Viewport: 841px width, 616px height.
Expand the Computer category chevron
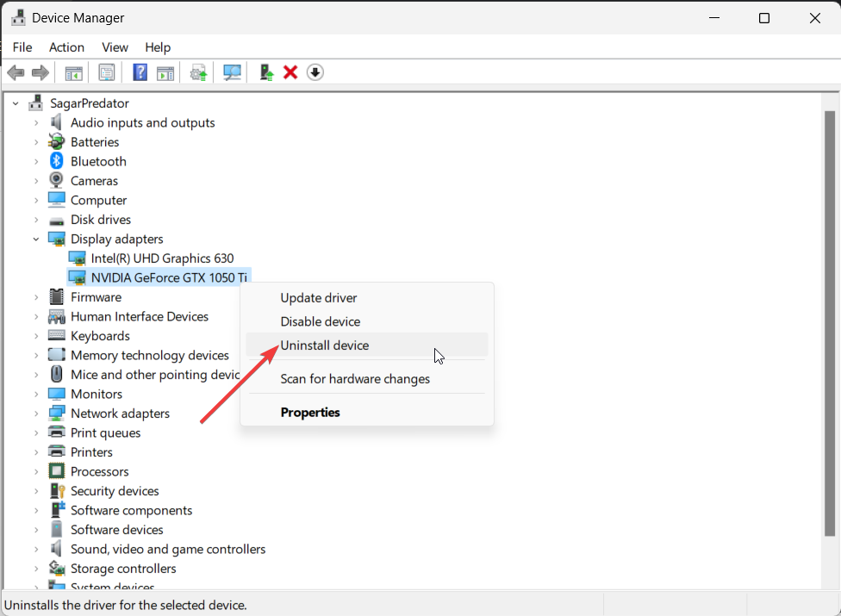pyautogui.click(x=36, y=201)
